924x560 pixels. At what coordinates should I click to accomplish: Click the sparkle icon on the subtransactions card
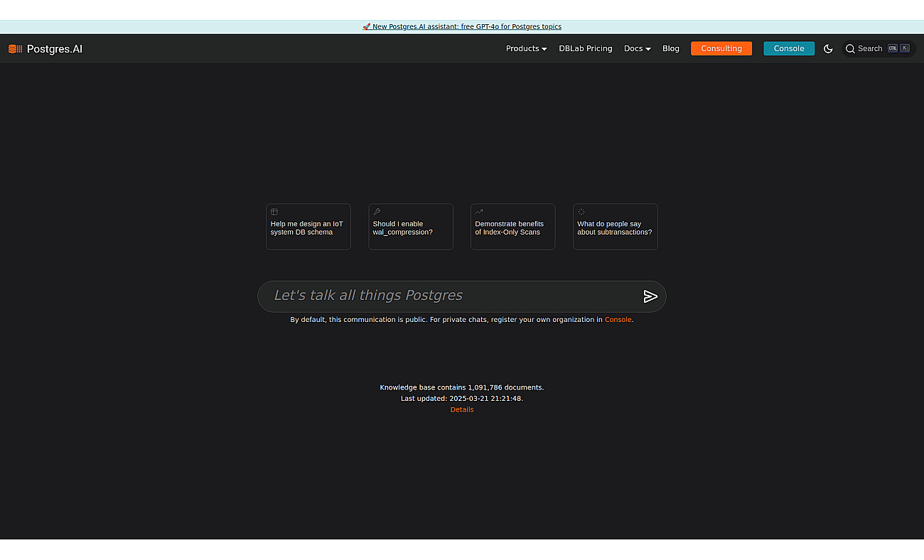pyautogui.click(x=581, y=212)
